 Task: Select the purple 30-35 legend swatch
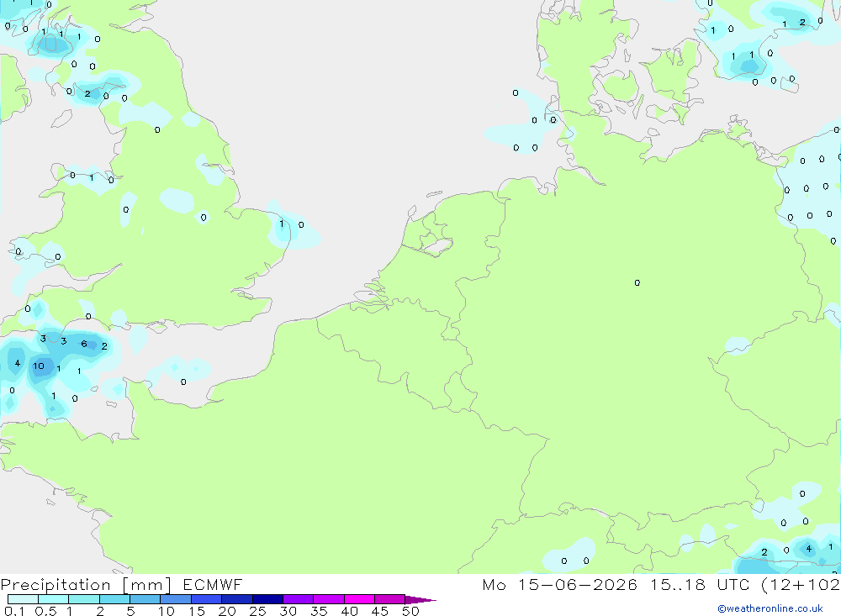(298, 599)
